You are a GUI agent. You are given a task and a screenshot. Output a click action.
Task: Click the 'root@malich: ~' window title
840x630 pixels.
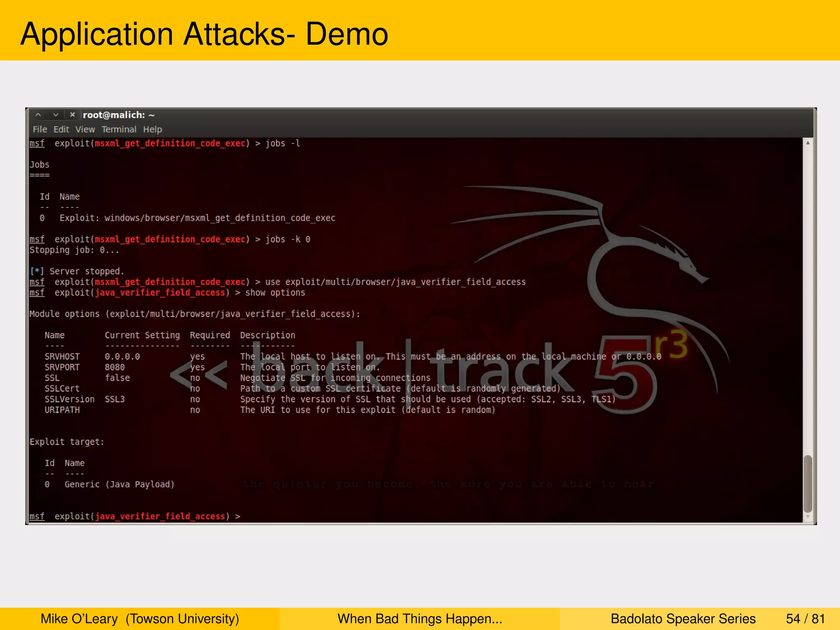(119, 115)
